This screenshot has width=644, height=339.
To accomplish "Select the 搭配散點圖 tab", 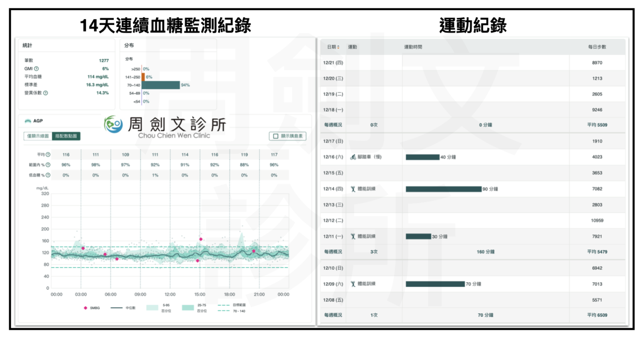I will [x=66, y=136].
